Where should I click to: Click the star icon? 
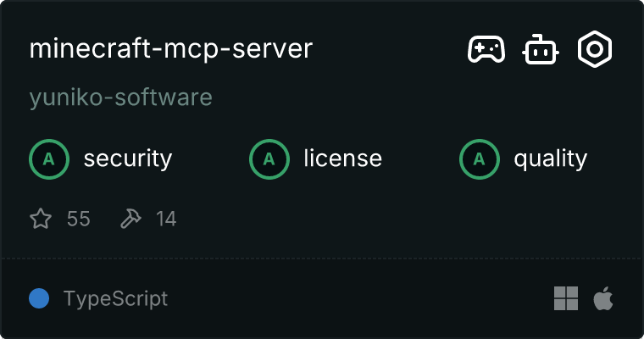41,218
